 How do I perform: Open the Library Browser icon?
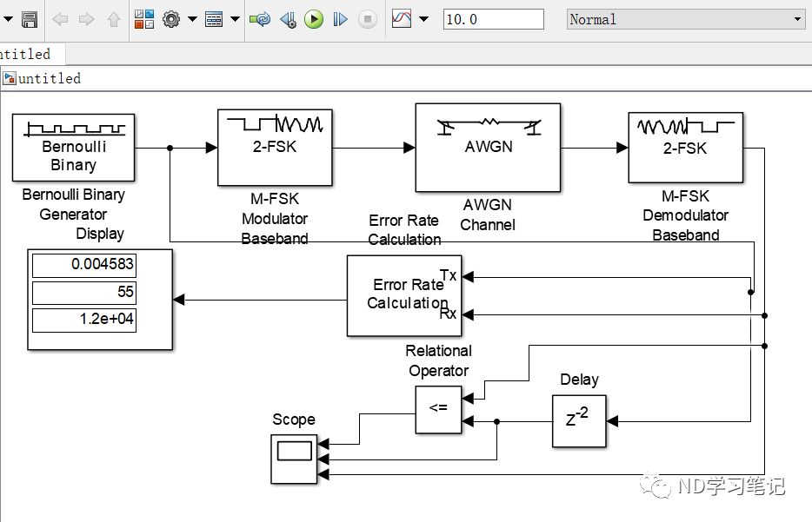144,20
